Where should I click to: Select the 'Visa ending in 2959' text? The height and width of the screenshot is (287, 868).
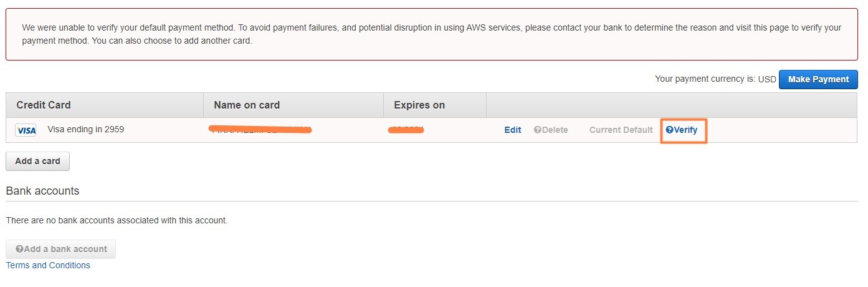(85, 130)
